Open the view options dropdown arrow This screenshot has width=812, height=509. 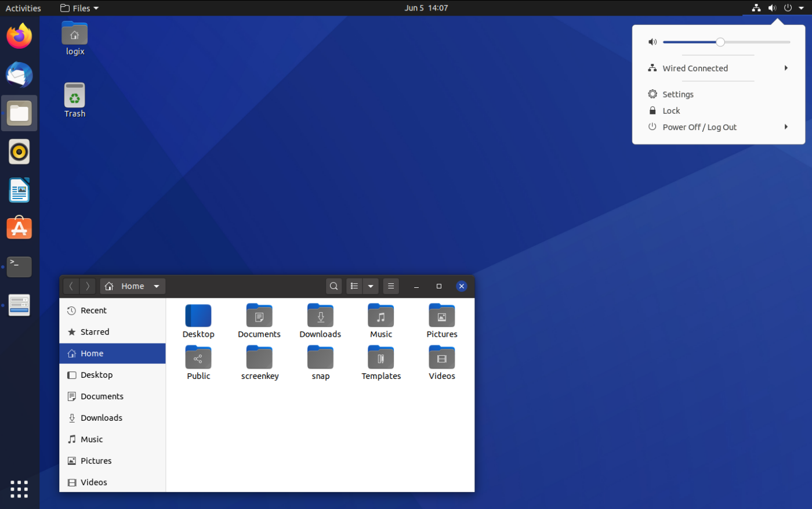tap(371, 286)
